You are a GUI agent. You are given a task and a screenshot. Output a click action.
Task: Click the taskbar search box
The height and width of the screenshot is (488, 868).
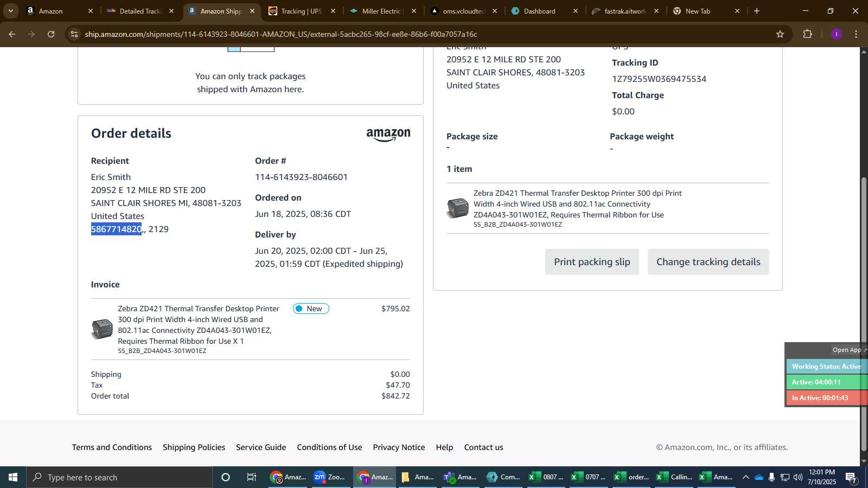coord(119,477)
